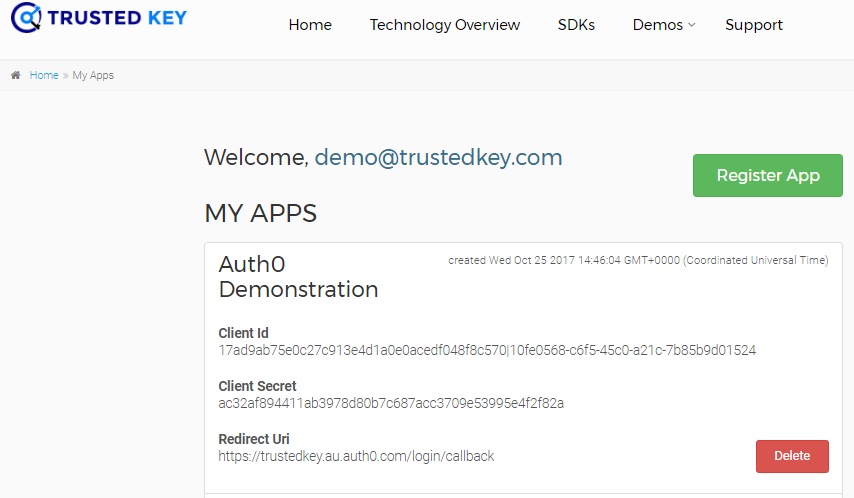
Task: Click the home icon in breadcrumb
Action: [x=16, y=75]
